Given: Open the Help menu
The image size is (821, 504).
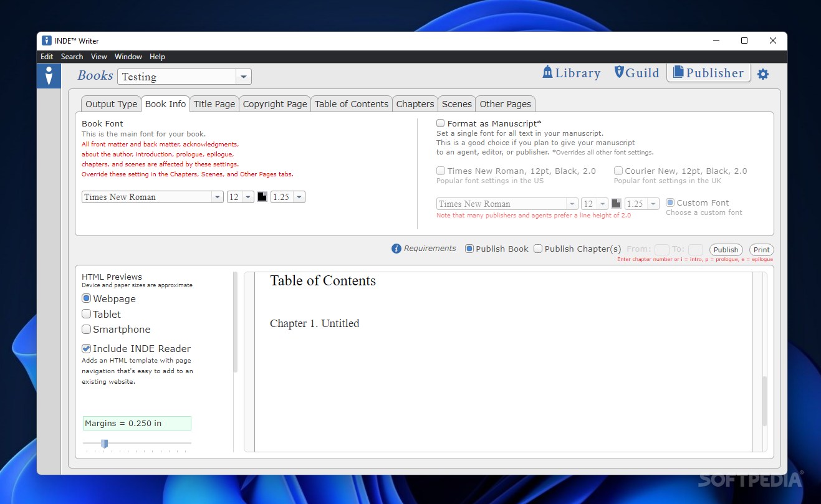Looking at the screenshot, I should pyautogui.click(x=157, y=57).
